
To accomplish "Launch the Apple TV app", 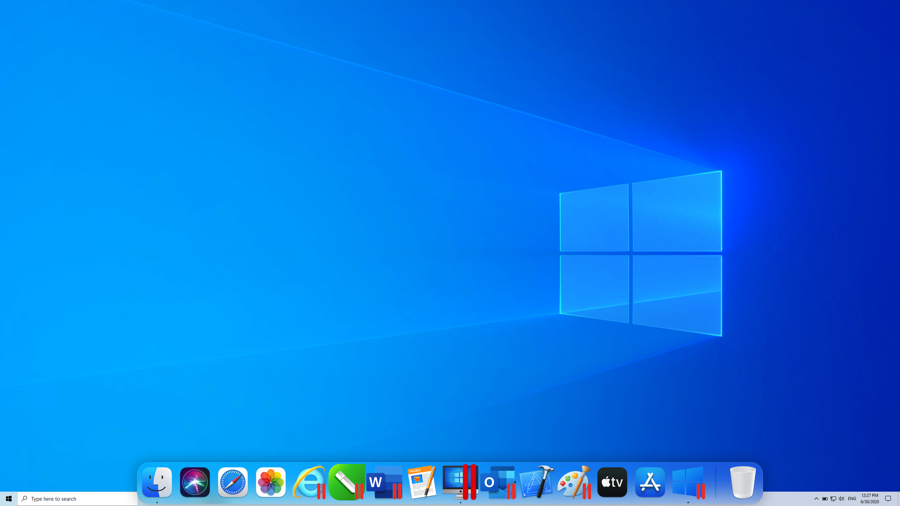I will pos(612,482).
